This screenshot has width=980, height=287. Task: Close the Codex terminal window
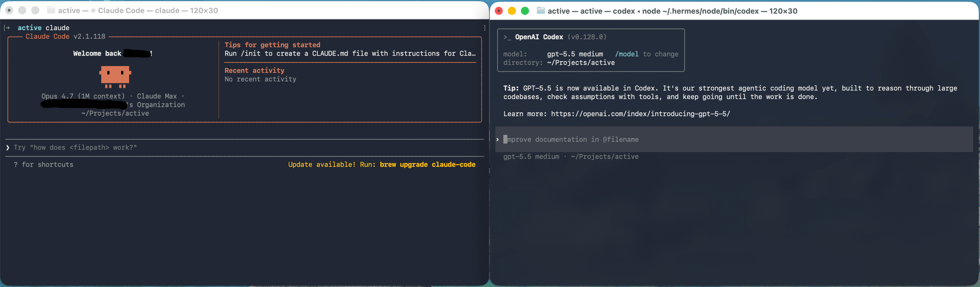(x=499, y=11)
